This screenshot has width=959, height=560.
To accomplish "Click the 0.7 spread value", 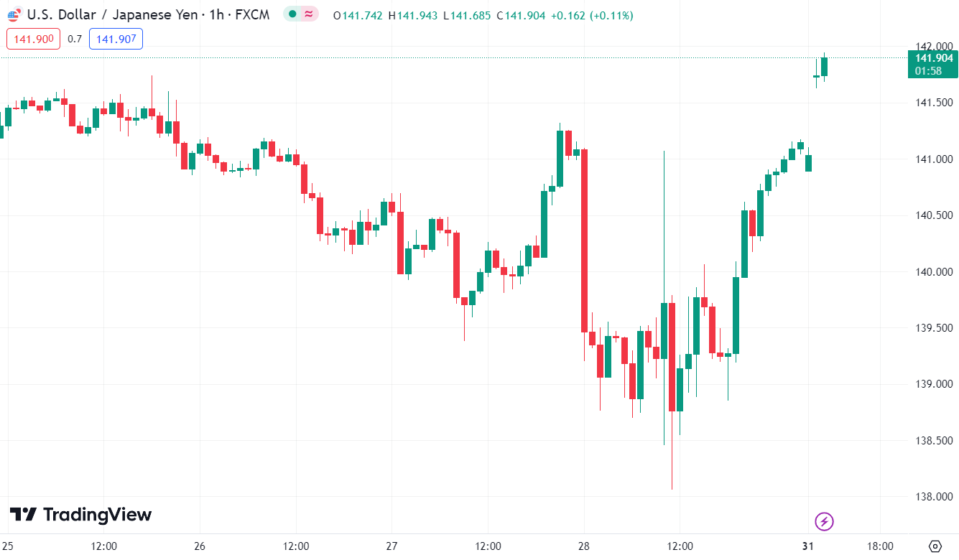I will click(75, 39).
